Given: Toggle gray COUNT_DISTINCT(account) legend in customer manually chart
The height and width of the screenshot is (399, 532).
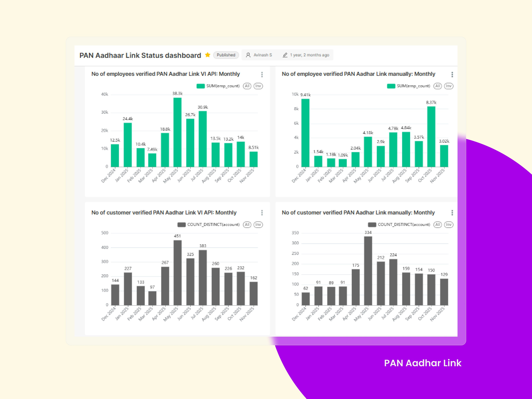Looking at the screenshot, I should [372, 225].
